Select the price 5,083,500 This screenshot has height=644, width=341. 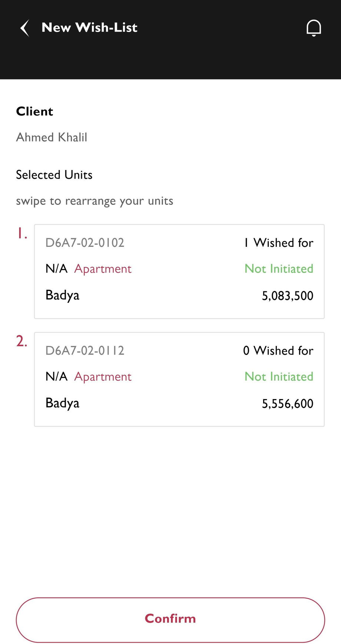287,296
